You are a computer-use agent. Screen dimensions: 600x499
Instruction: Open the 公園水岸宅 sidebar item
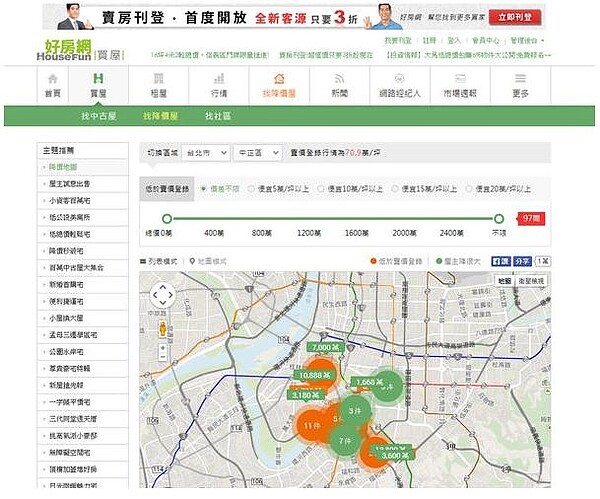point(66,352)
